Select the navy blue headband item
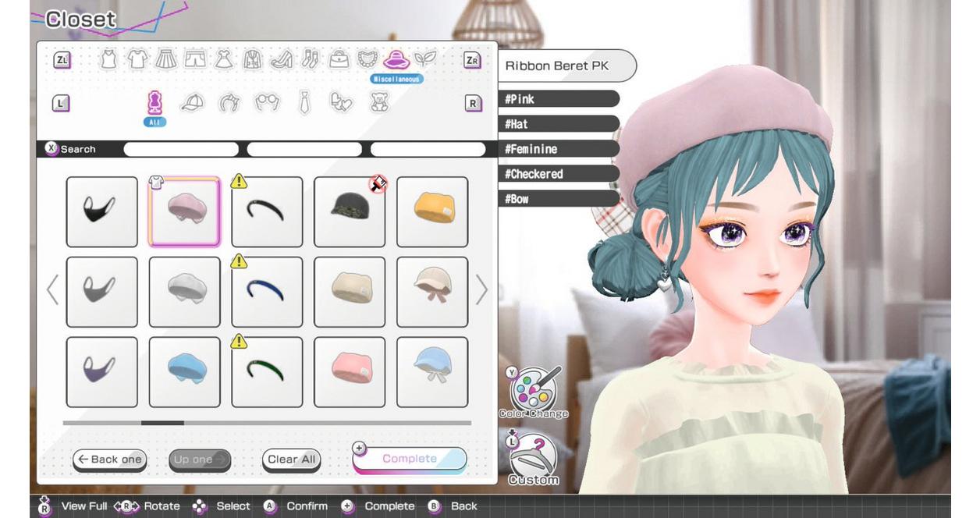 267,292
